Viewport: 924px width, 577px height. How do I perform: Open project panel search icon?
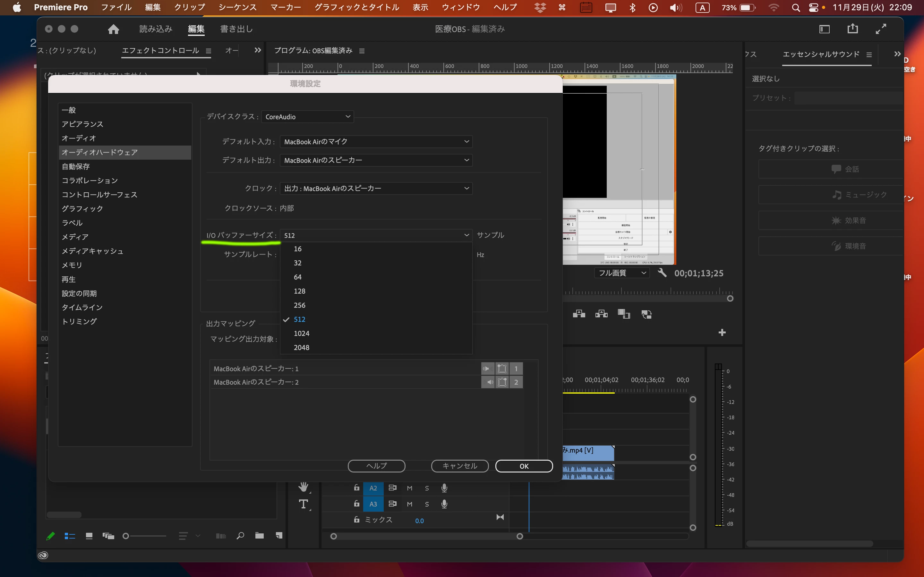pyautogui.click(x=240, y=536)
